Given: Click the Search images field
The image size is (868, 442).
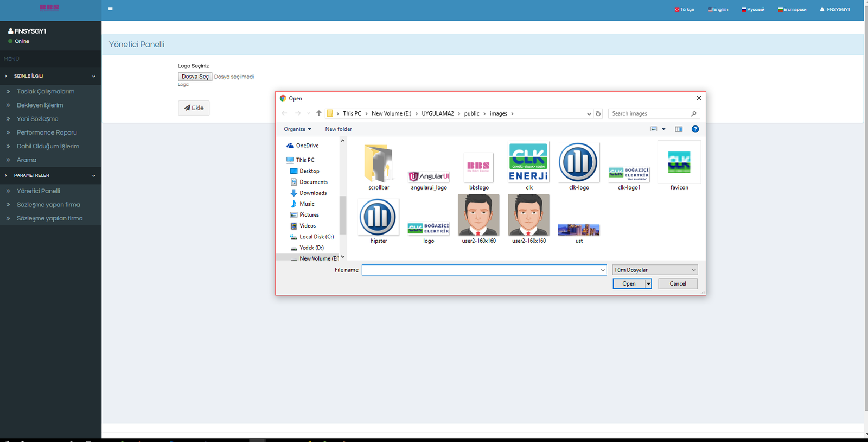Looking at the screenshot, I should click(654, 113).
